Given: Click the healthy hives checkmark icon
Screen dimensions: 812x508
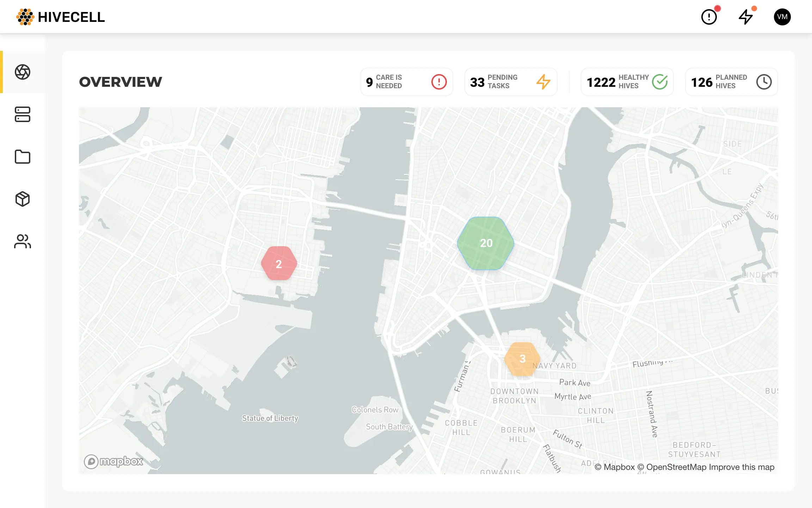Looking at the screenshot, I should click(x=660, y=81).
